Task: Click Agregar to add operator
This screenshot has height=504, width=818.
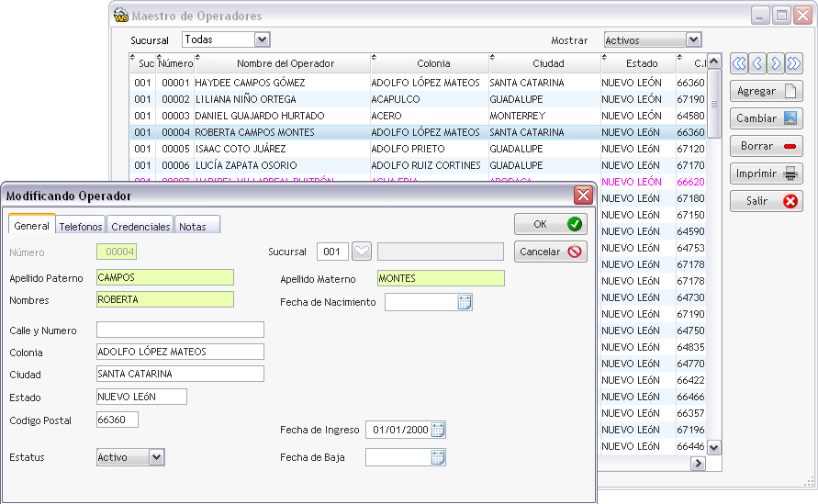Action: [x=766, y=92]
